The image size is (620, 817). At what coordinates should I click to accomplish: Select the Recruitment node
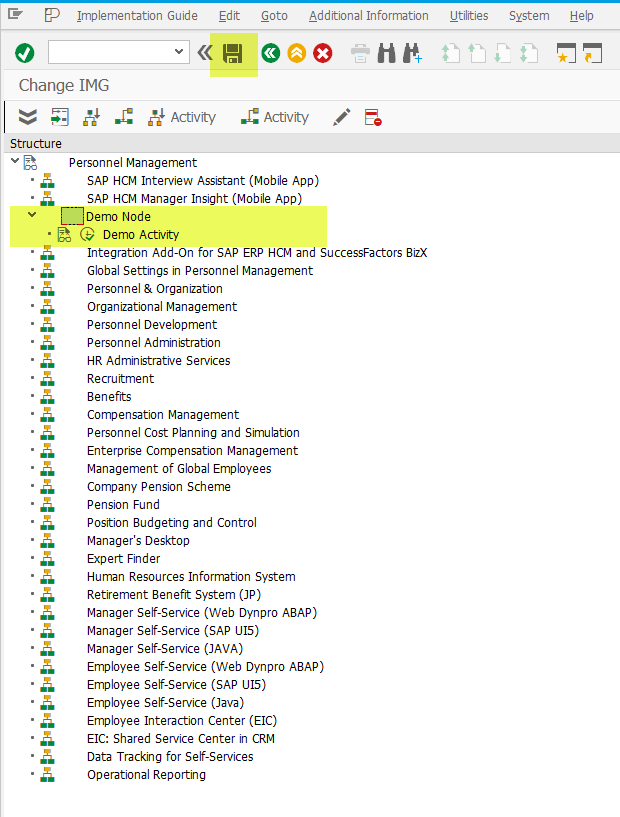click(120, 378)
